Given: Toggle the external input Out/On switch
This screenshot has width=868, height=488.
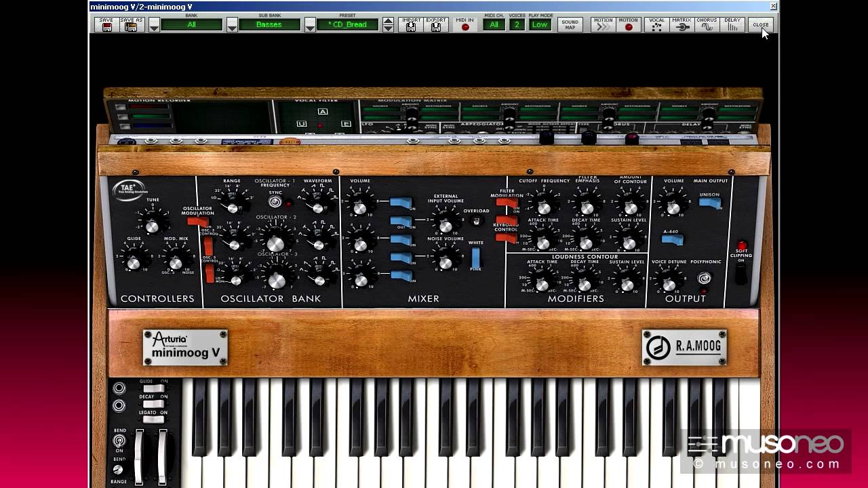Looking at the screenshot, I should click(x=401, y=221).
